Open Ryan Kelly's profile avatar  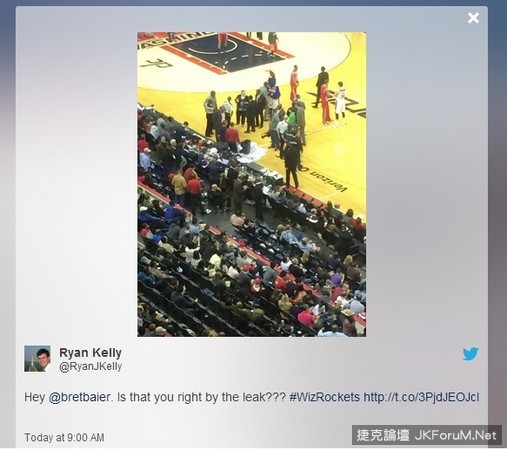coord(37,359)
